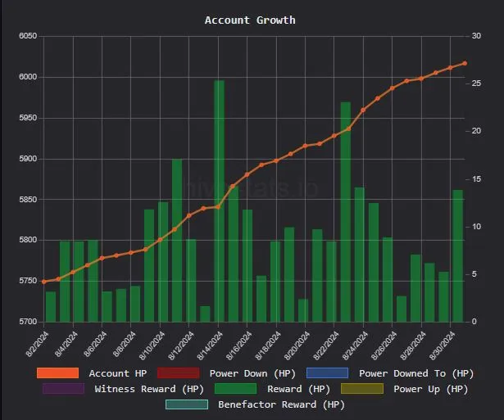The width and height of the screenshot is (504, 420).
Task: Click the tall green bar right of 8/22/2024
Action: pos(346,212)
